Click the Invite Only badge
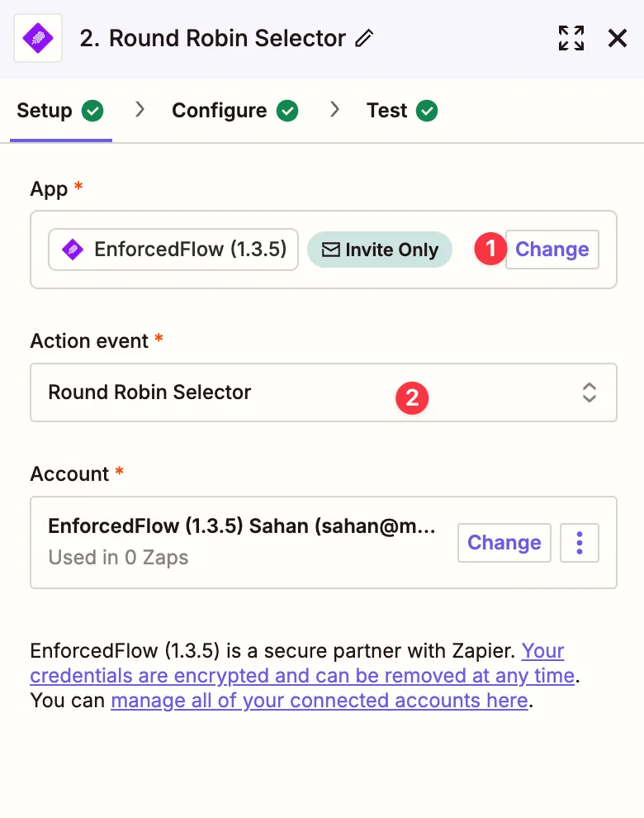644x818 pixels. (x=380, y=250)
